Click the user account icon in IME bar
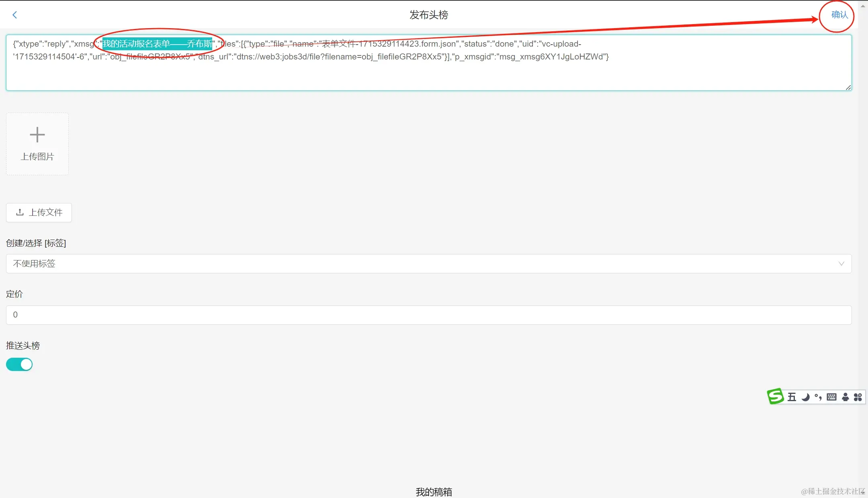868x498 pixels. click(x=845, y=397)
